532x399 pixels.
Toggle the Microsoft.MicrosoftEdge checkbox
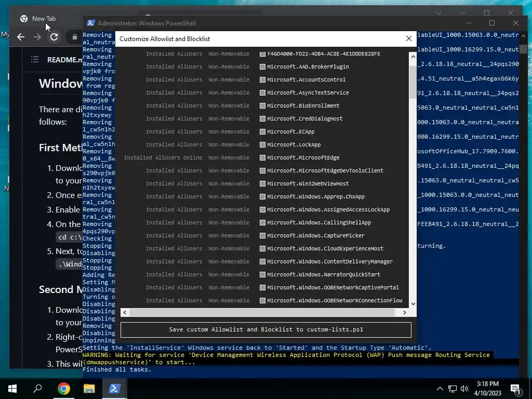point(262,158)
